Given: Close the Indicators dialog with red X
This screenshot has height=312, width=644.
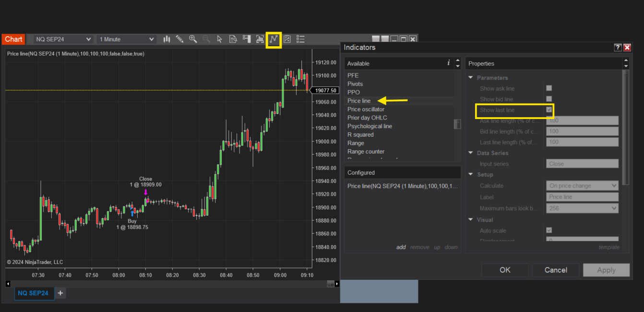Looking at the screenshot, I should [x=627, y=48].
